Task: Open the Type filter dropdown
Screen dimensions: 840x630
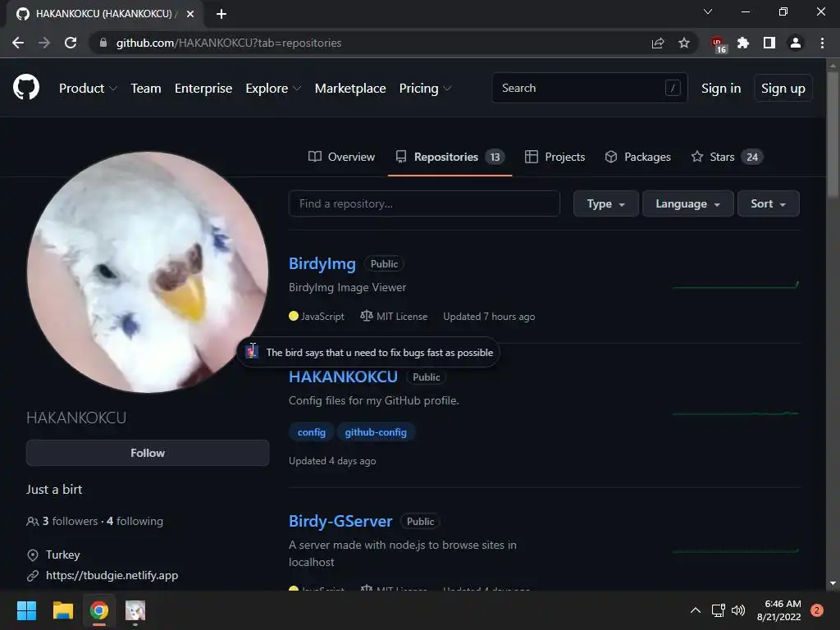Action: coord(606,203)
